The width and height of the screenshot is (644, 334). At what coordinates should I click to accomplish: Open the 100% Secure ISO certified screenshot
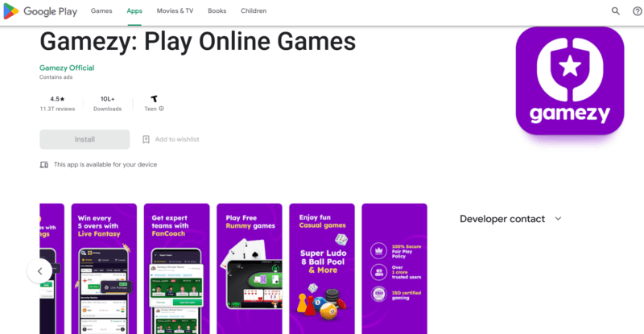[394, 269]
